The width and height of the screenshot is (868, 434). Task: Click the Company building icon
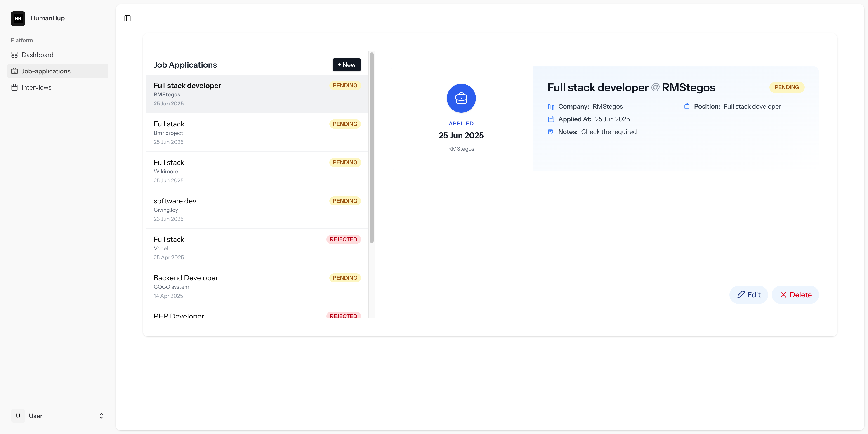click(x=551, y=107)
